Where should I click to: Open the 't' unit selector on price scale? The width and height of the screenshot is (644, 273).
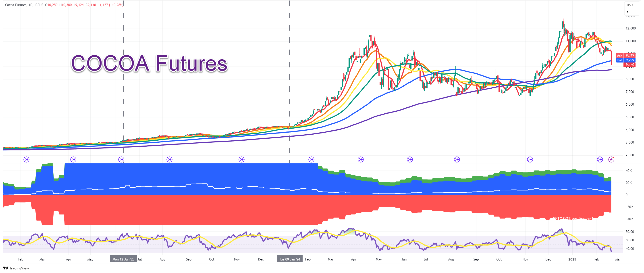point(627,12)
